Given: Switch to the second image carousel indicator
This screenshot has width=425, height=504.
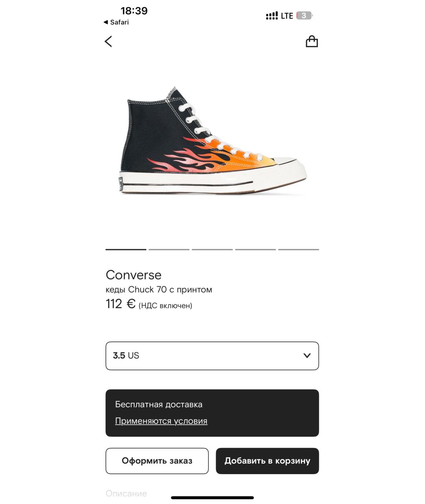Looking at the screenshot, I should [169, 249].
